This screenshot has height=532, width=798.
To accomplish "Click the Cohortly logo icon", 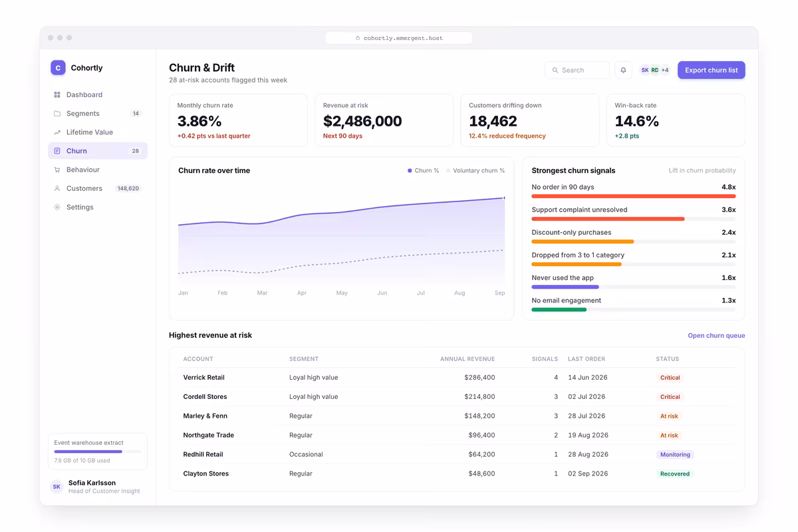I will click(58, 67).
